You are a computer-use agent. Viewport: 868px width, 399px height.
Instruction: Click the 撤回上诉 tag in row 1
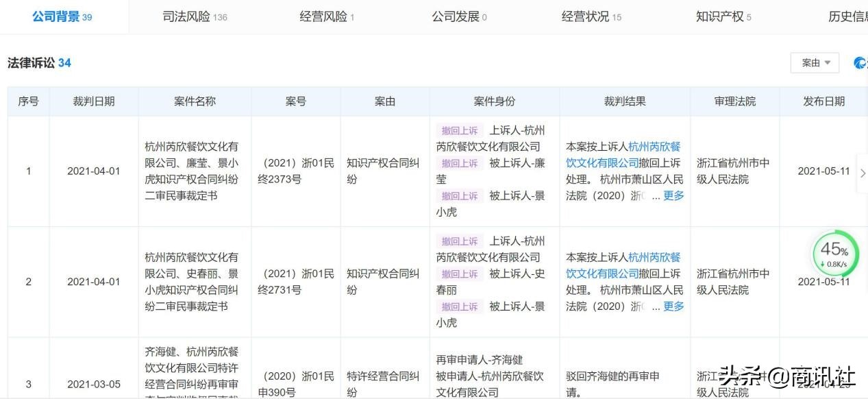coord(459,130)
